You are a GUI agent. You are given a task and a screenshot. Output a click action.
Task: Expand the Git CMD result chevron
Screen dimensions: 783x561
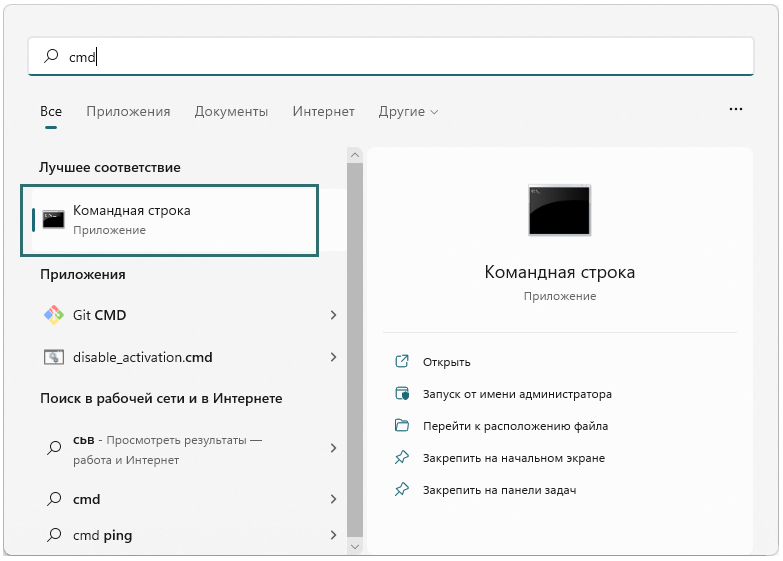(333, 315)
